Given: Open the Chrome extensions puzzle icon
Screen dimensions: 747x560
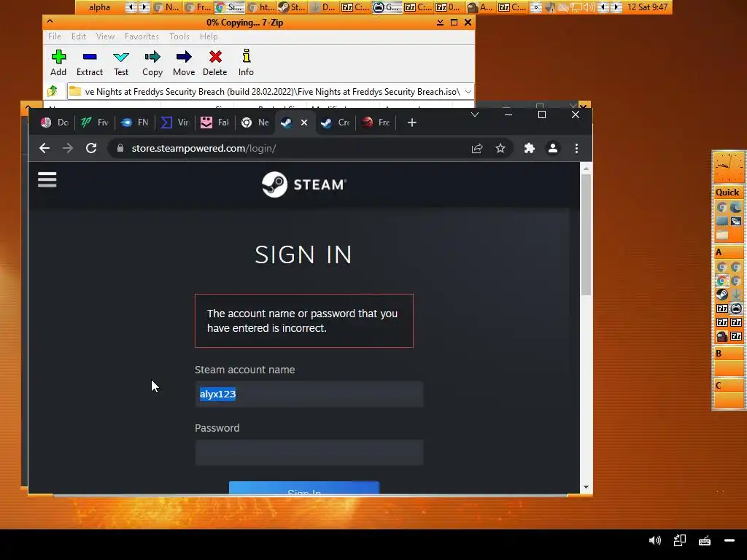Looking at the screenshot, I should click(530, 148).
